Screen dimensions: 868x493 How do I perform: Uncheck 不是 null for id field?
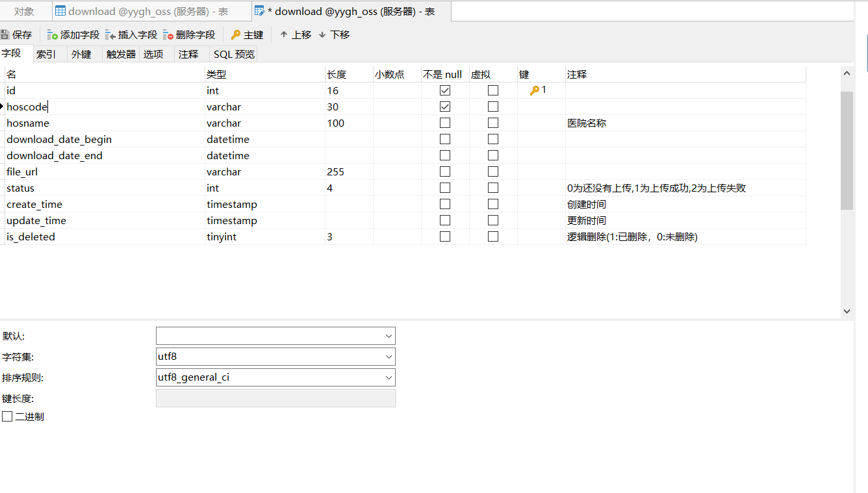[445, 90]
